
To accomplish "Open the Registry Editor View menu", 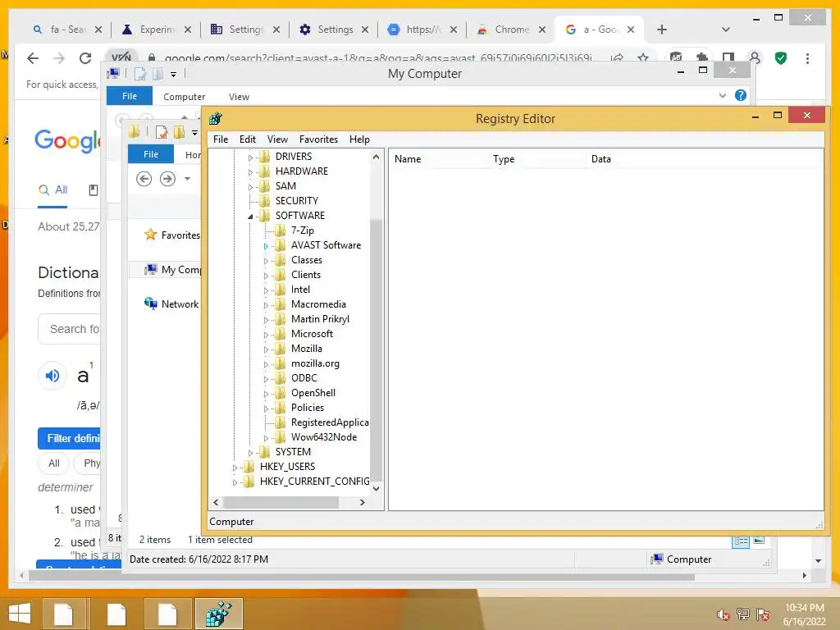I will coord(277,139).
